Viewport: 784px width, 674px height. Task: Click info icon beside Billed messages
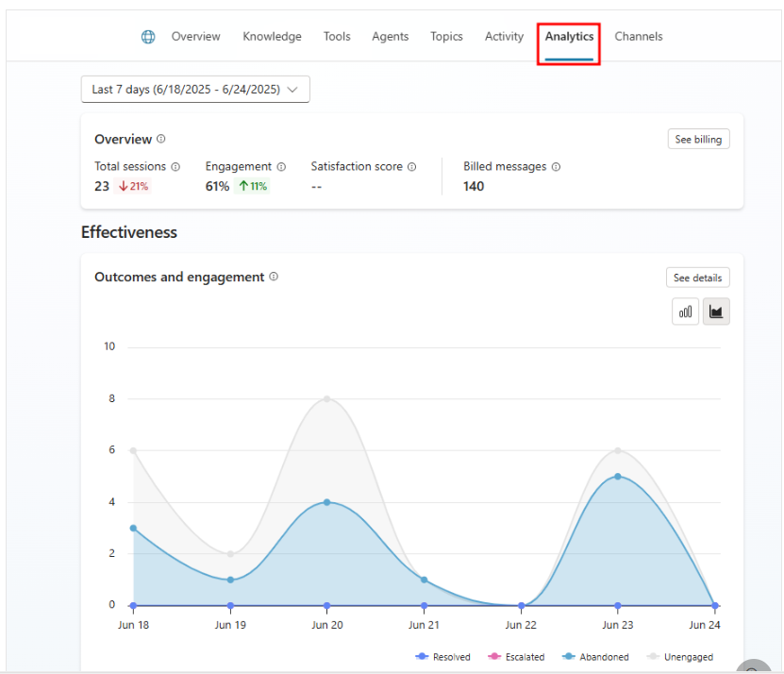pos(556,166)
